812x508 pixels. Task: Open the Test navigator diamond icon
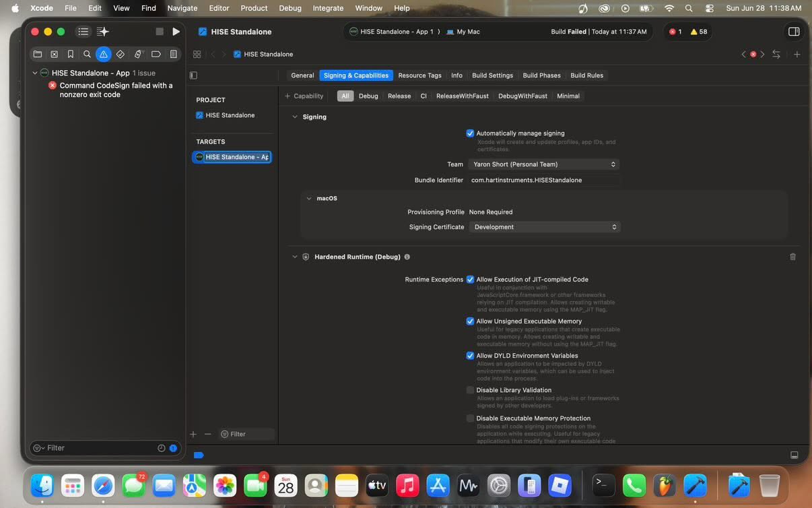120,54
